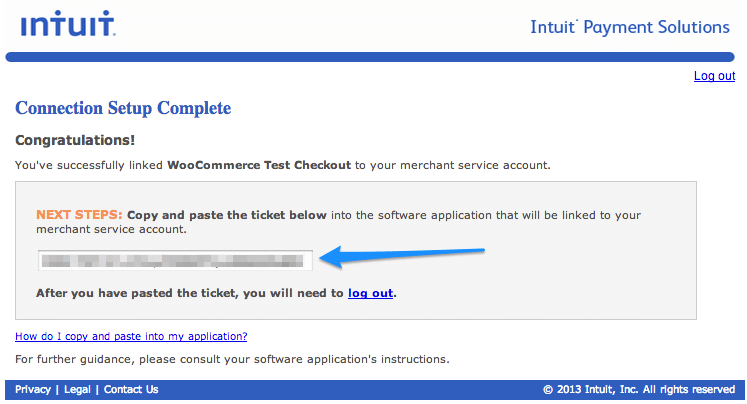Open the Contact Us footer link
This screenshot has height=404, width=747.
coord(131,389)
